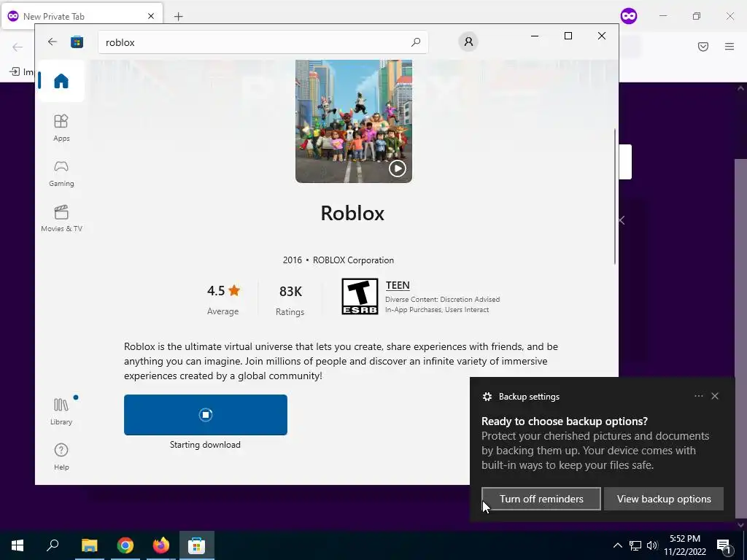Image resolution: width=747 pixels, height=560 pixels.
Task: Open Help in the Store sidebar
Action: (x=61, y=456)
